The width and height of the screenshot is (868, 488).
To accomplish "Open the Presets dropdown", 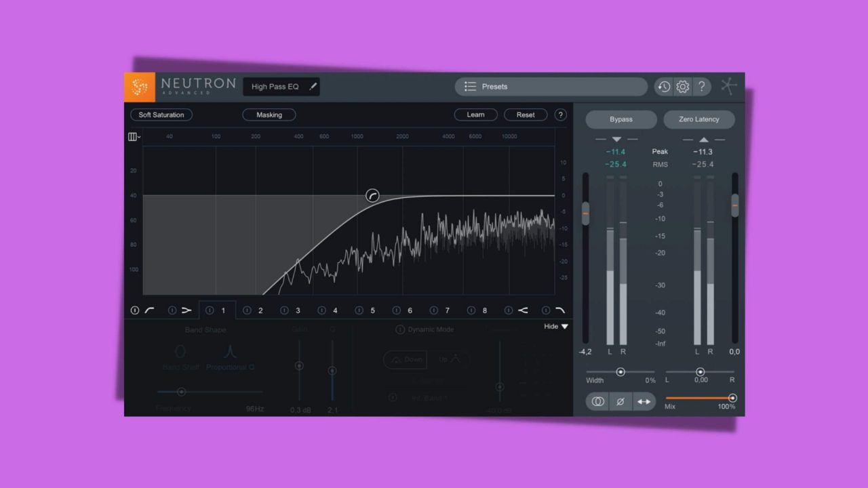I will (x=551, y=86).
